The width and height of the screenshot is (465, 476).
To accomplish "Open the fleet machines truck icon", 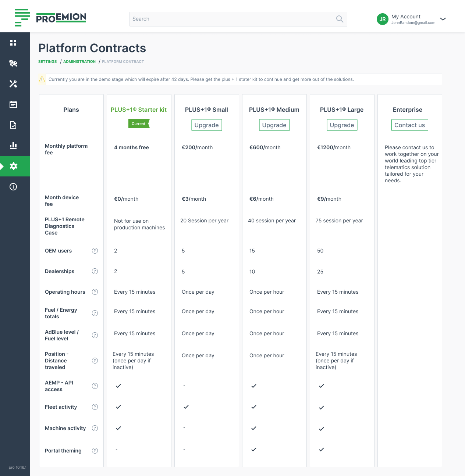I will [x=13, y=63].
